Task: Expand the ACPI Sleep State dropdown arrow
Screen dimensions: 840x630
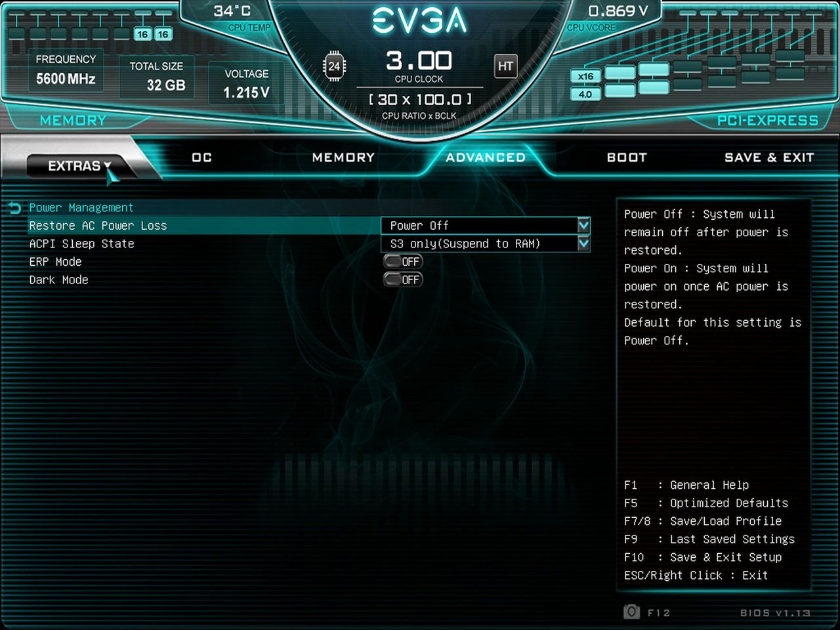Action: 583,243
